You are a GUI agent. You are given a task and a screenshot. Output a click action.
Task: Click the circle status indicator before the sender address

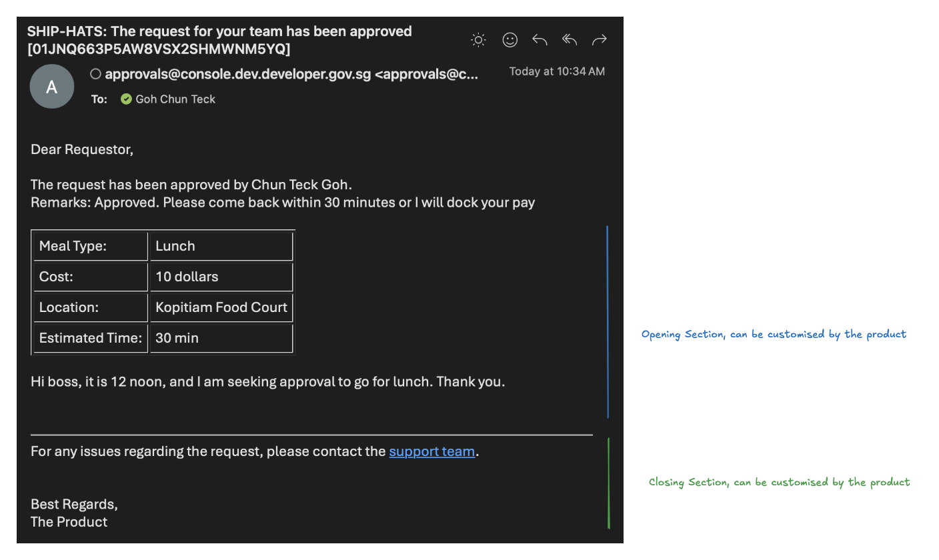point(96,75)
